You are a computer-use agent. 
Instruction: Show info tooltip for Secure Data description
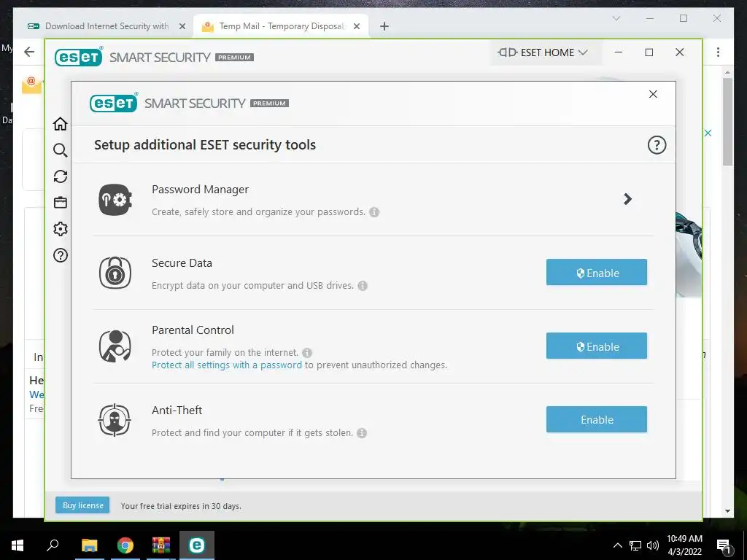pos(363,286)
